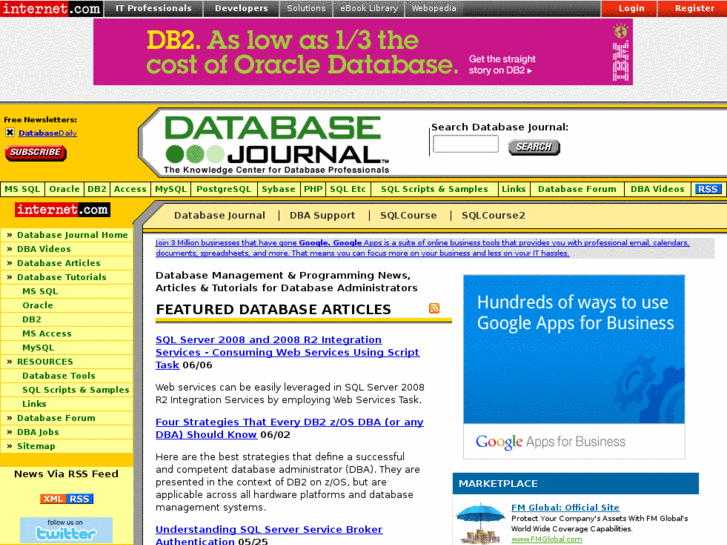Open Understanding SQL Server Service Broker article
Screen dimensions: 727x545
click(x=269, y=535)
